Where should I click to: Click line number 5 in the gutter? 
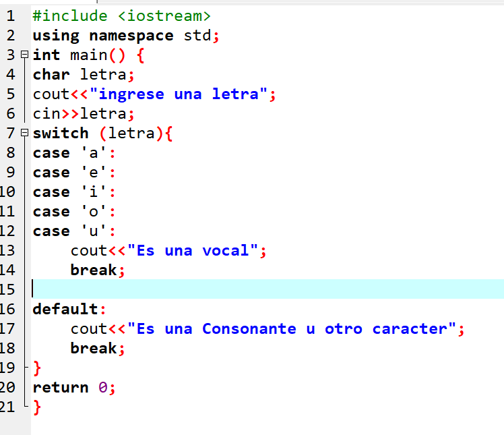[11, 94]
